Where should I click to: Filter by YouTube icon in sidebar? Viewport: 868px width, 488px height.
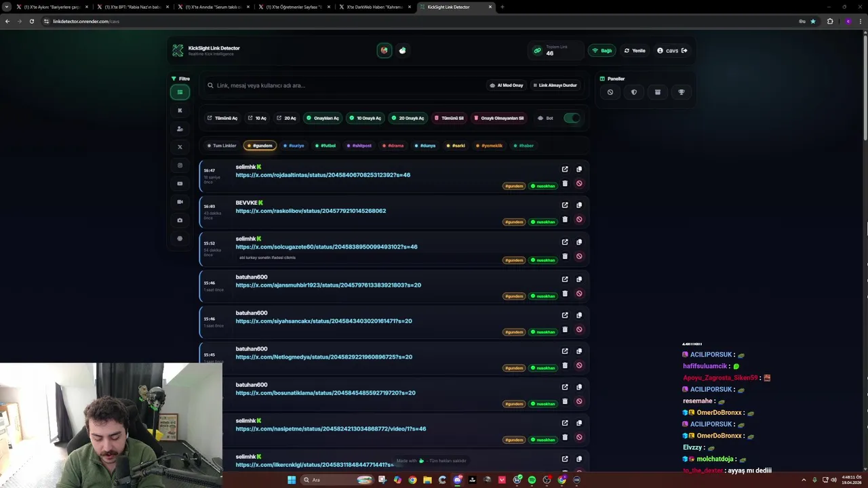pos(180,184)
